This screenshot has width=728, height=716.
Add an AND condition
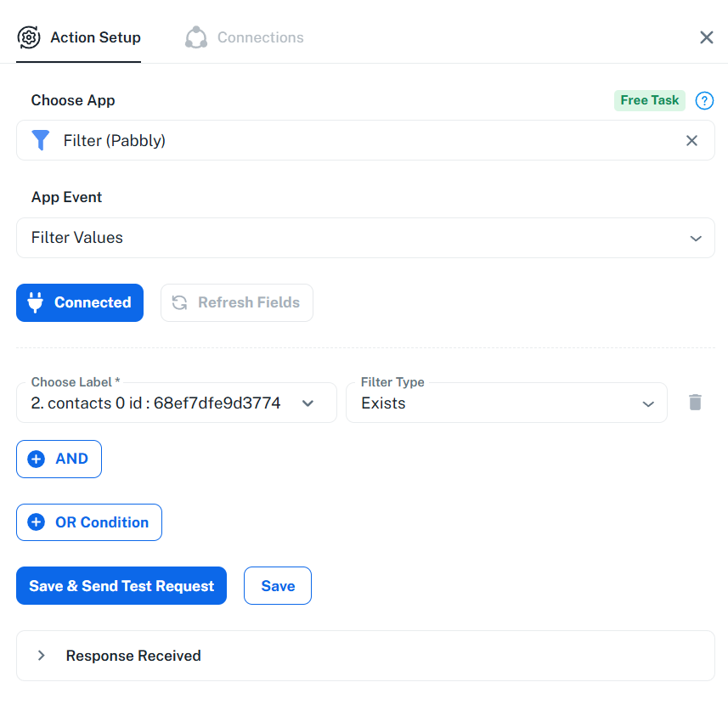(59, 459)
